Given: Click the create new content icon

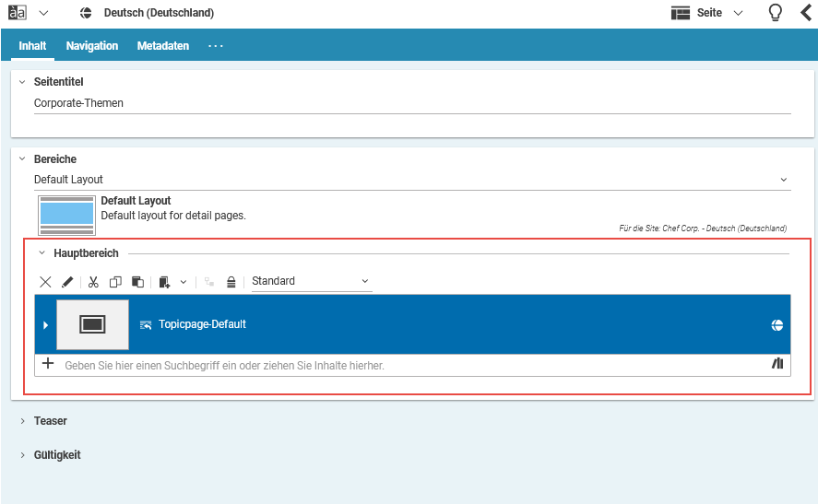Looking at the screenshot, I should (x=164, y=282).
